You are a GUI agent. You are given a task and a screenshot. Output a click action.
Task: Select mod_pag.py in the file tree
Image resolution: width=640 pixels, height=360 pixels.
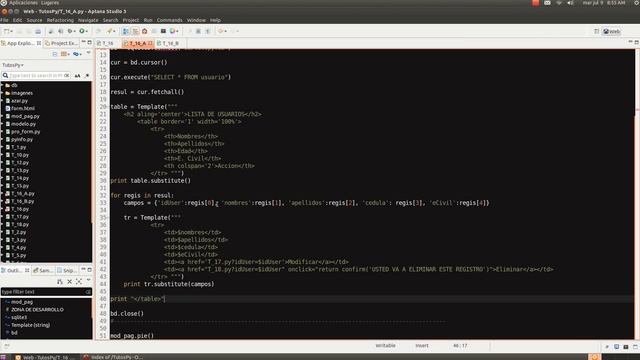pos(25,116)
